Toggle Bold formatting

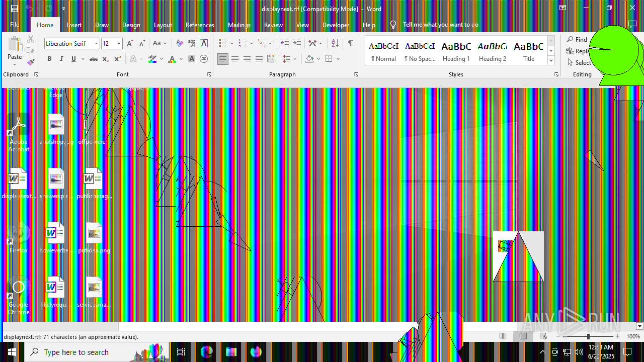(x=49, y=59)
